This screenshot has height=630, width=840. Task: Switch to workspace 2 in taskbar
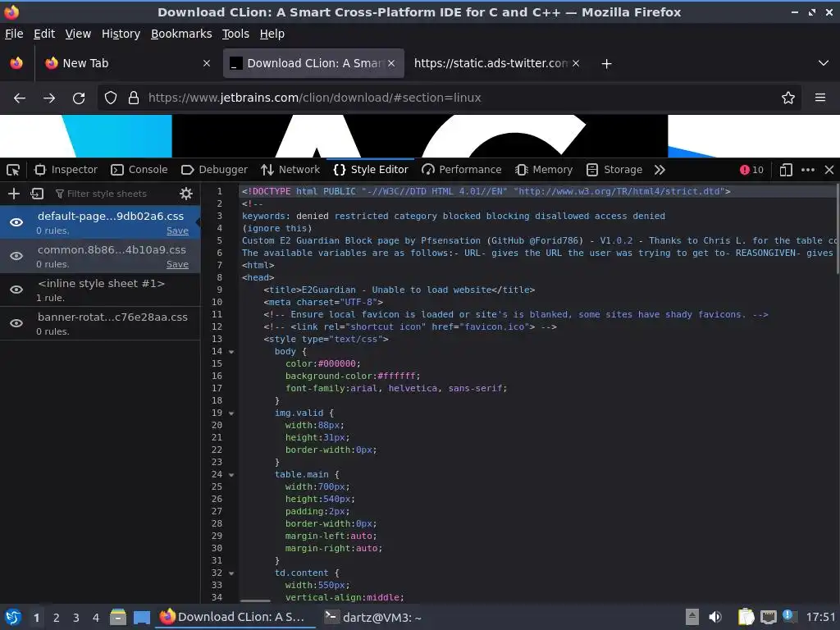pos(57,618)
